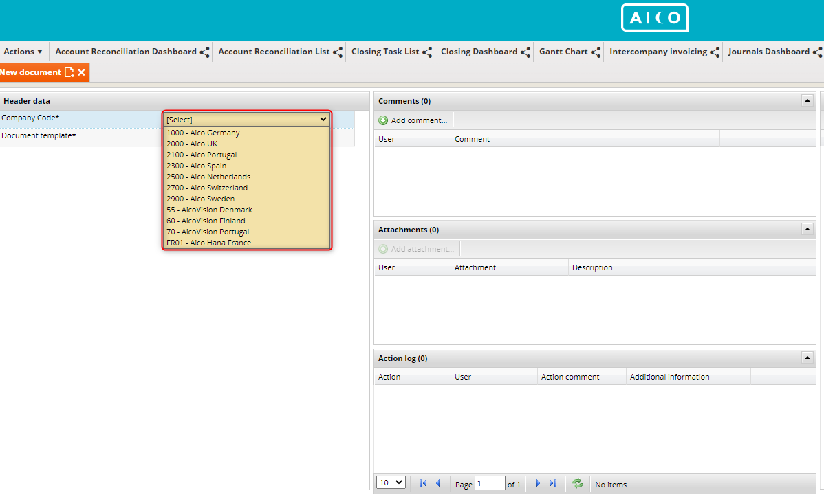
Task: Click the Header data panel title
Action: pos(27,101)
